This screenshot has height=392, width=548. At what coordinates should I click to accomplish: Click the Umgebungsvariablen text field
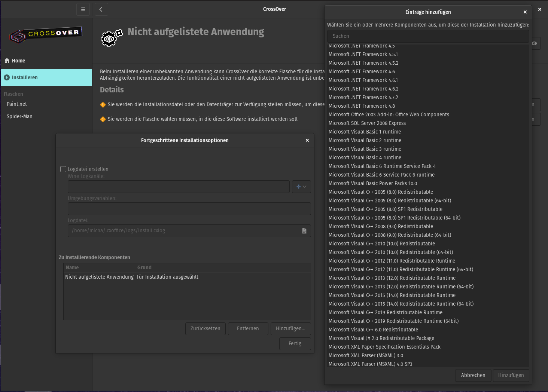(189, 209)
